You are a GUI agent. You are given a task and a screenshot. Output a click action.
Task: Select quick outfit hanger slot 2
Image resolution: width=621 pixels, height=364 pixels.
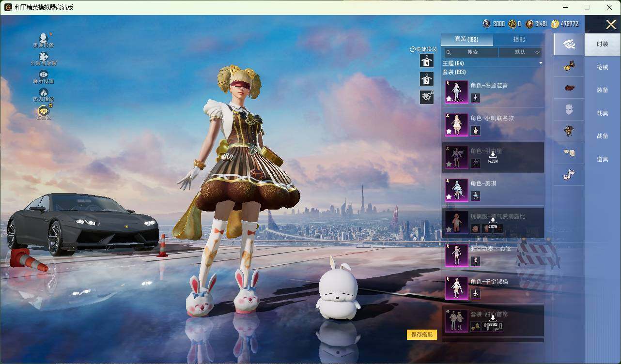(x=427, y=79)
